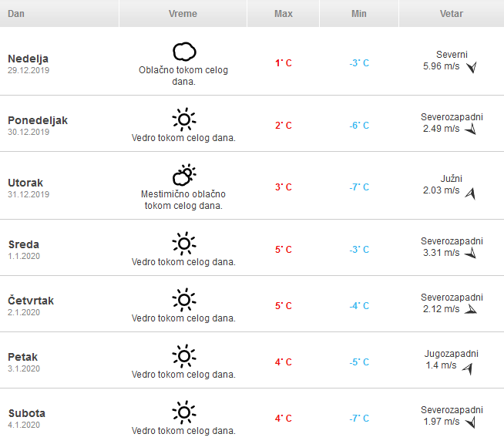The width and height of the screenshot is (504, 444).
Task: Click the Vreme column header
Action: coord(183,14)
